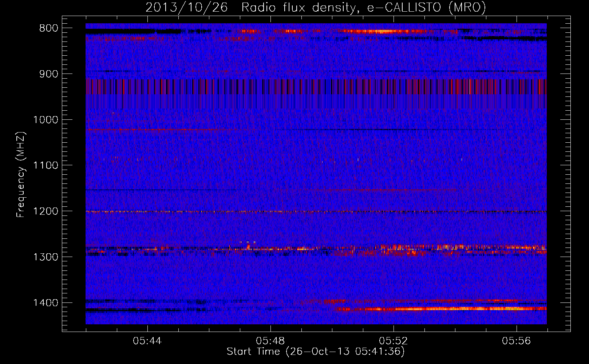Click the plot title "Radio flux density, e-CALLISTO (MRO)"
The image size is (589, 364).
[x=363, y=7]
